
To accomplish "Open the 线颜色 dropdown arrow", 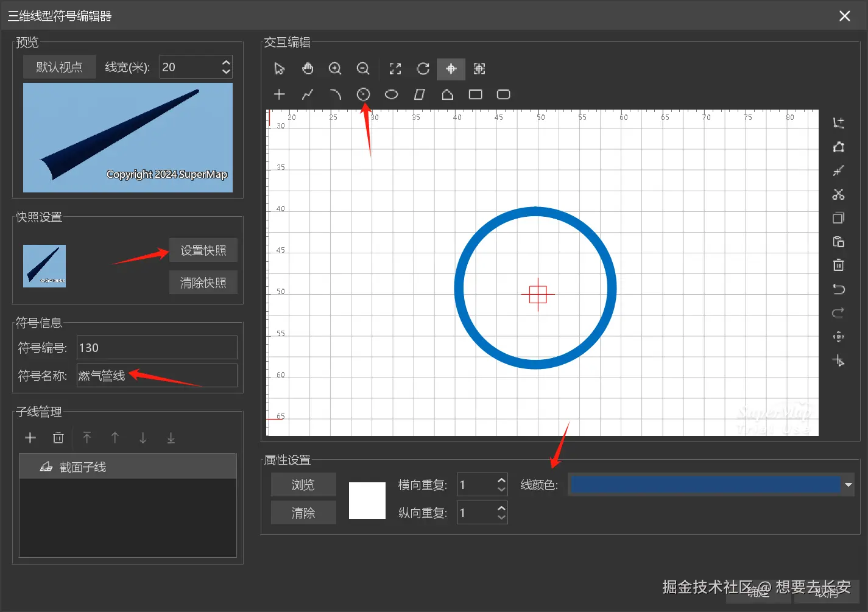I will click(x=848, y=485).
